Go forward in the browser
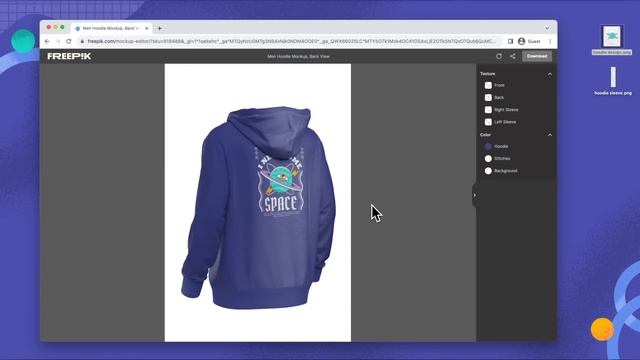Image resolution: width=640 pixels, height=360 pixels. coord(58,41)
